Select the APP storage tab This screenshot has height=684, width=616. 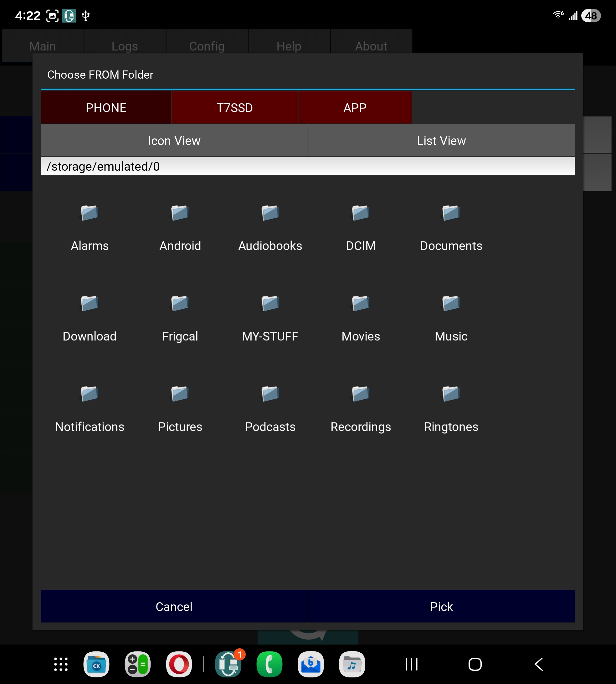coord(355,108)
